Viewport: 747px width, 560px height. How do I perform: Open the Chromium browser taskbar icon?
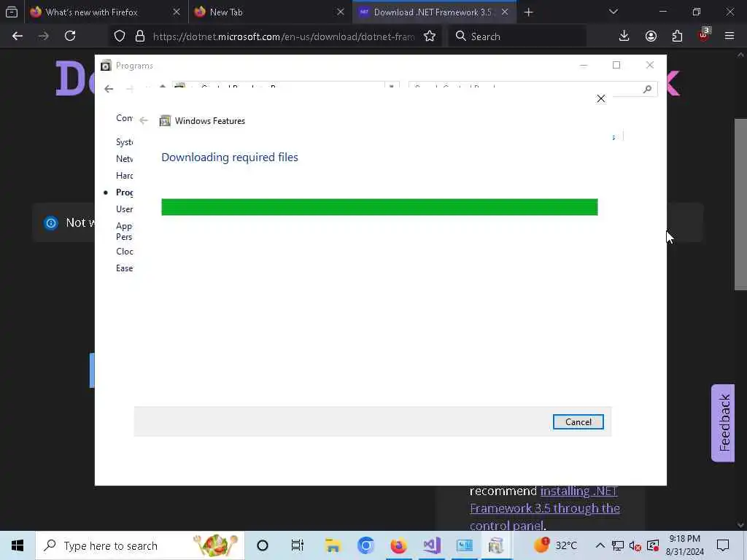click(x=366, y=545)
